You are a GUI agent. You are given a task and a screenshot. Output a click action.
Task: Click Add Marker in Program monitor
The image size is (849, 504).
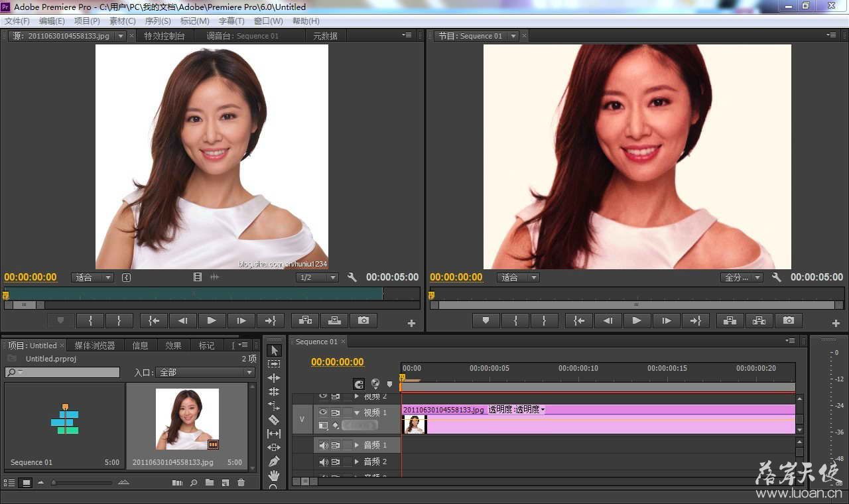(486, 320)
